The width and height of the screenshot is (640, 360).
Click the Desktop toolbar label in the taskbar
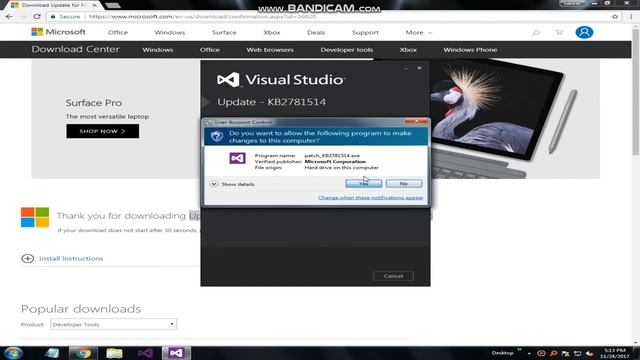[x=502, y=353]
